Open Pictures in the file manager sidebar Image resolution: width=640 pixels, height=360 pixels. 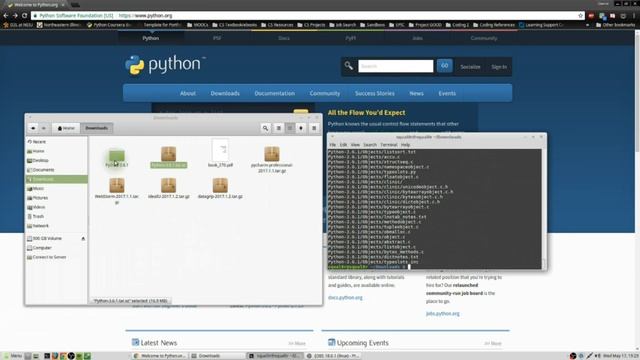56,198
